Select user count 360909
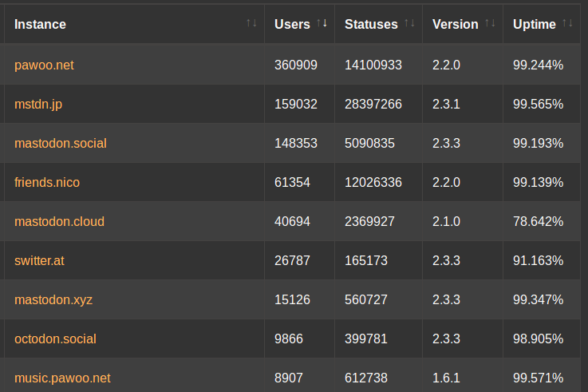The image size is (588, 392). point(296,65)
